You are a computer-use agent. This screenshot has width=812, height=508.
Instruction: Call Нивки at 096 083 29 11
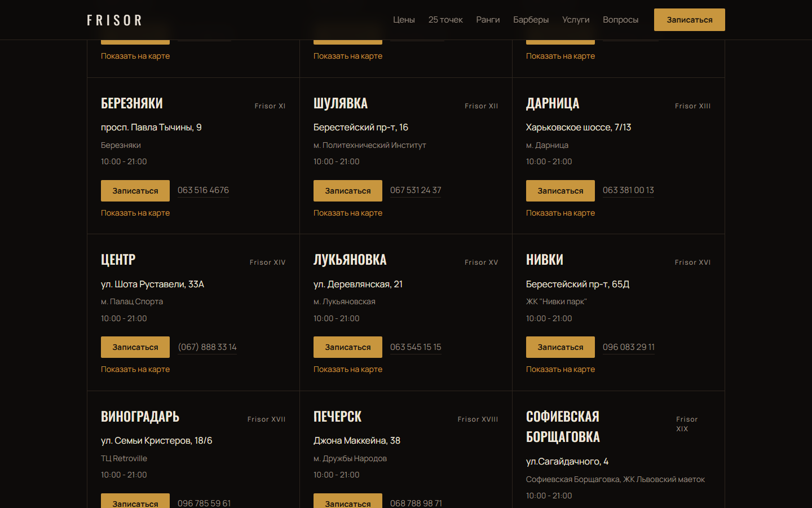[x=629, y=347]
